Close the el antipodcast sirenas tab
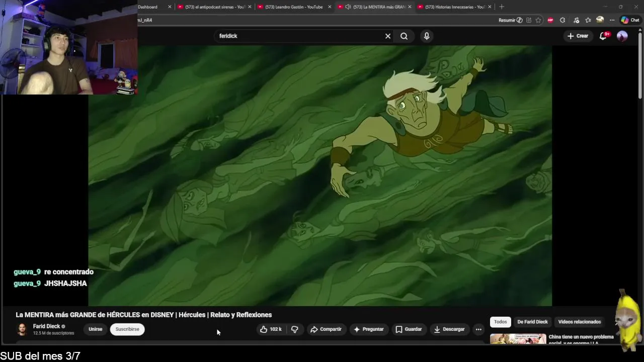This screenshot has width=644, height=362. click(x=251, y=7)
